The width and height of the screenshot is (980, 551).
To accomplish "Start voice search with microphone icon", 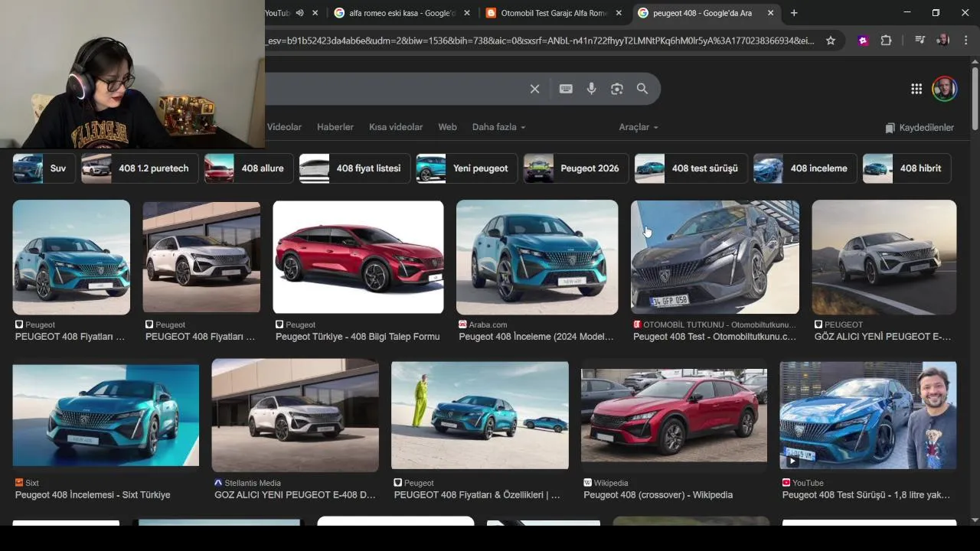I will (591, 89).
